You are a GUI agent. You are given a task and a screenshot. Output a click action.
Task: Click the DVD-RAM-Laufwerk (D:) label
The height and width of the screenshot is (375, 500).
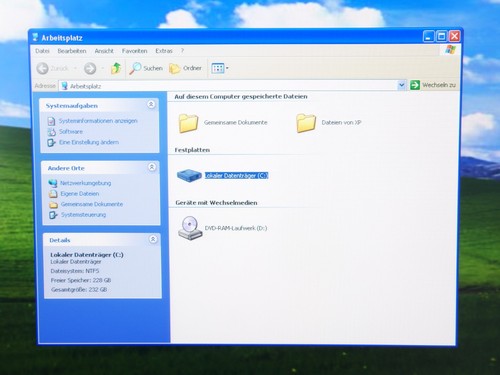[236, 228]
